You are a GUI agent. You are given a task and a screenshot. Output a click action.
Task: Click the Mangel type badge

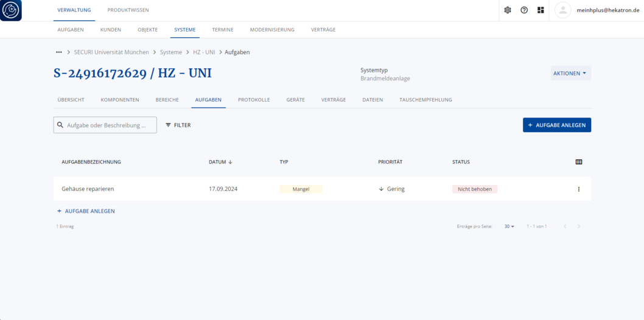pos(301,189)
